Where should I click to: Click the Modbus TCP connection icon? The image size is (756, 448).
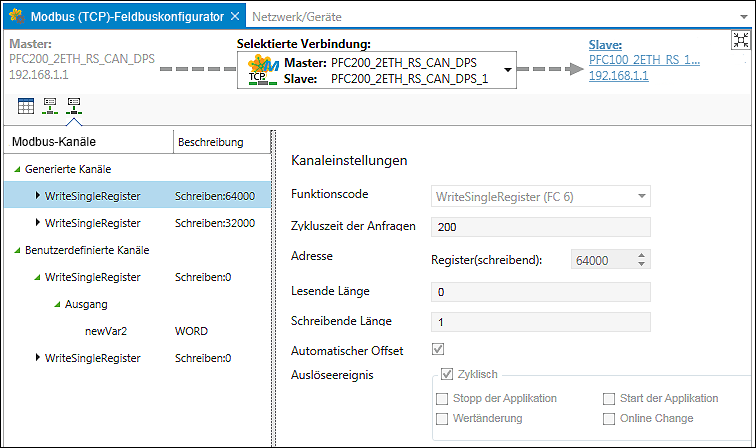[x=263, y=70]
